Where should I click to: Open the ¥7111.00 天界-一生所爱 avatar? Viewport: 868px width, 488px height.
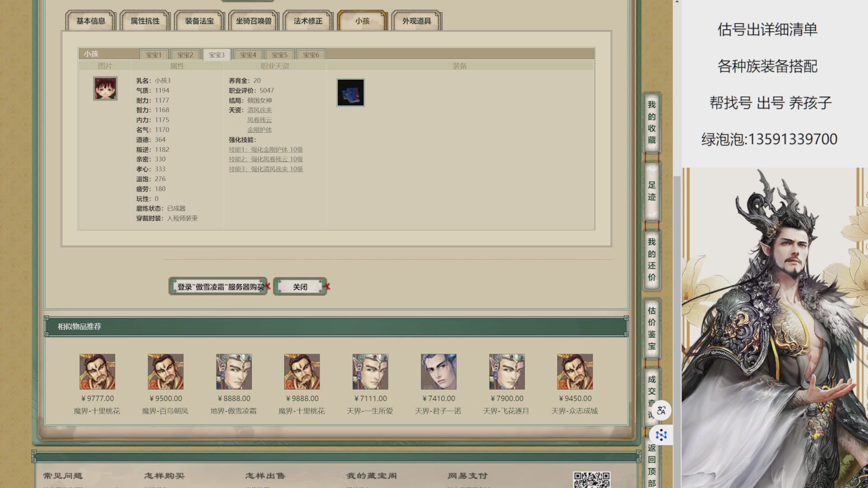370,371
